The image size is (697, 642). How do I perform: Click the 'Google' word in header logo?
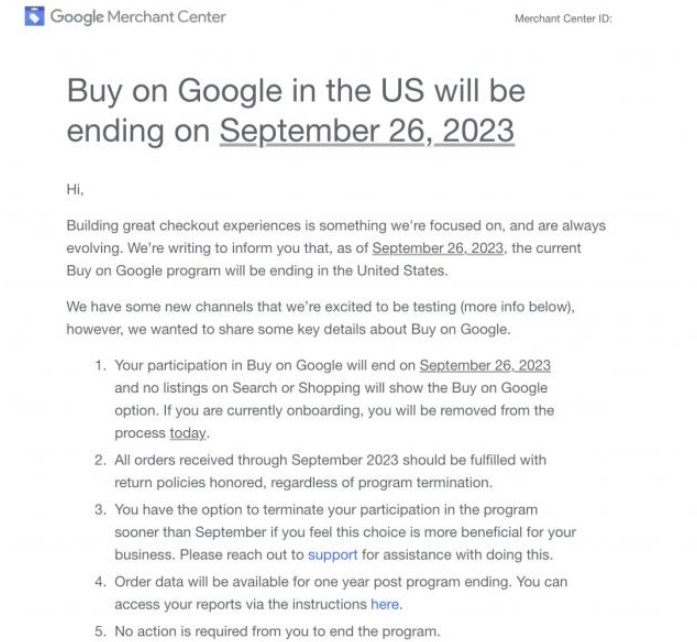77,17
